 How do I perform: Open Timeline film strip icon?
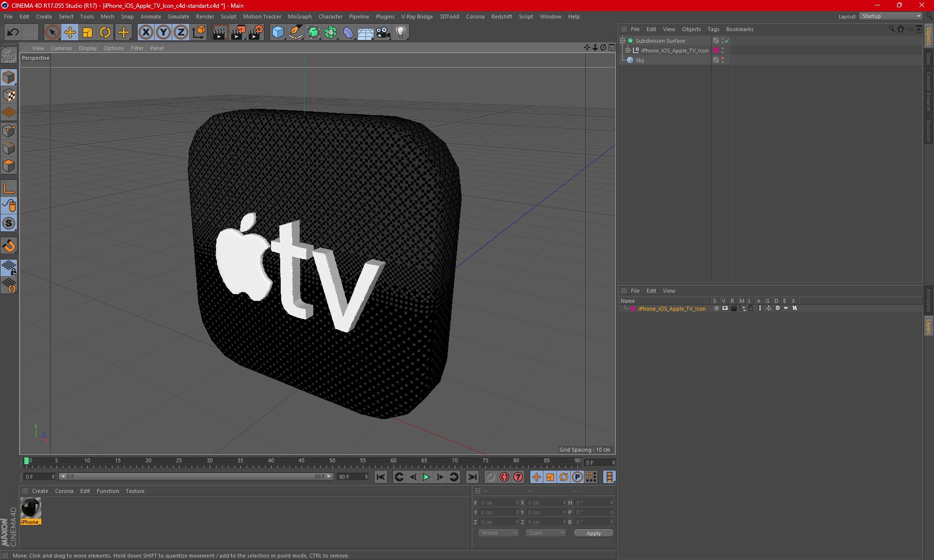coord(609,477)
